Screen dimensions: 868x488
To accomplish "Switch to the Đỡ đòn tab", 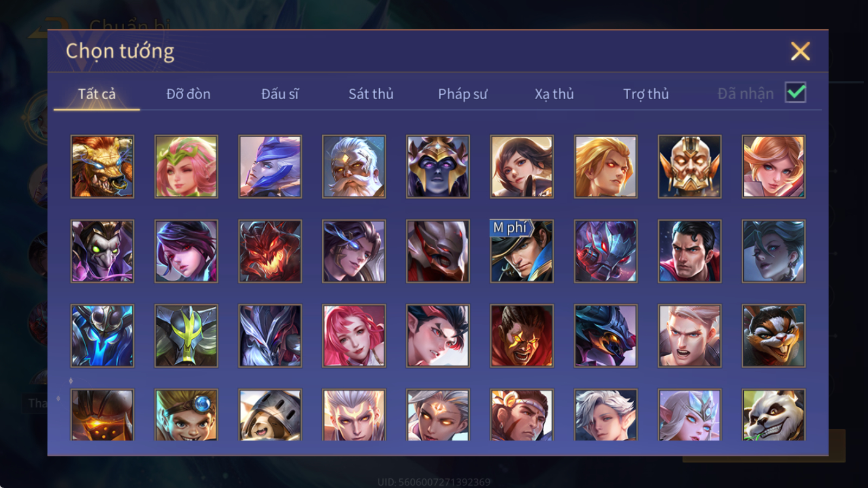I will tap(188, 94).
